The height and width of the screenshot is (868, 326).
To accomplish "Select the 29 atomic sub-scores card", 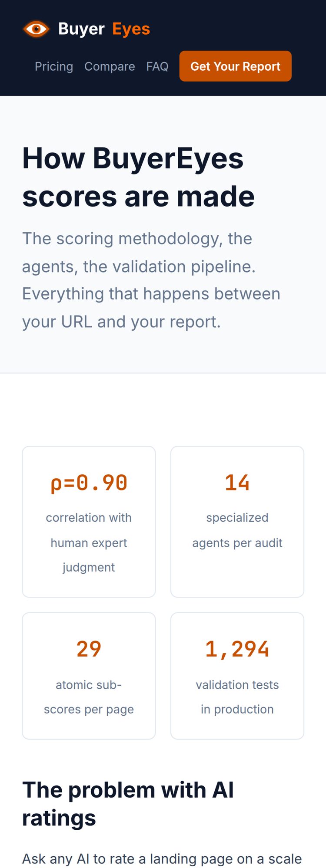I will 89,675.
